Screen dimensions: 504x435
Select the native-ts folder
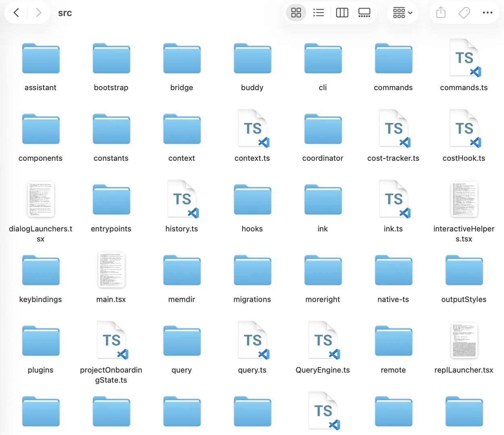394,270
